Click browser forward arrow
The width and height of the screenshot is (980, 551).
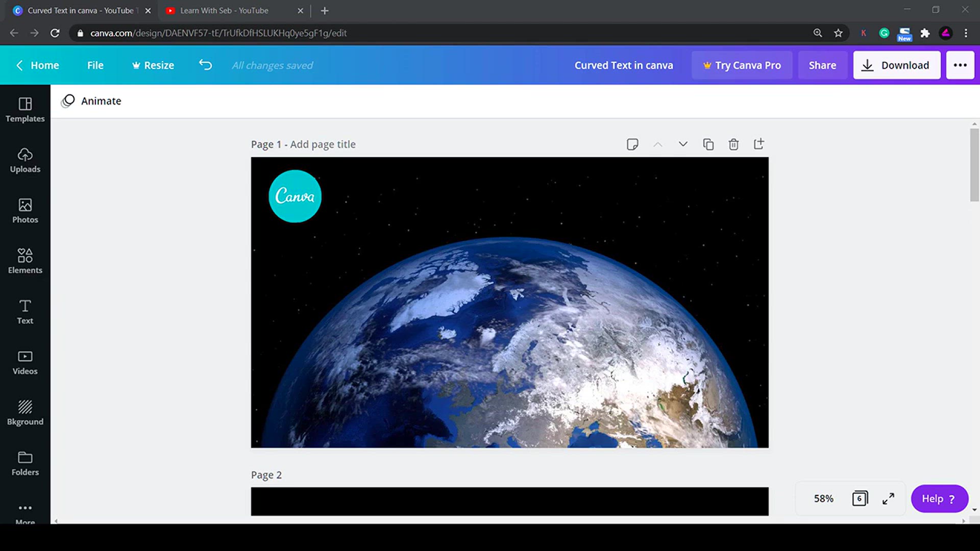coord(34,33)
